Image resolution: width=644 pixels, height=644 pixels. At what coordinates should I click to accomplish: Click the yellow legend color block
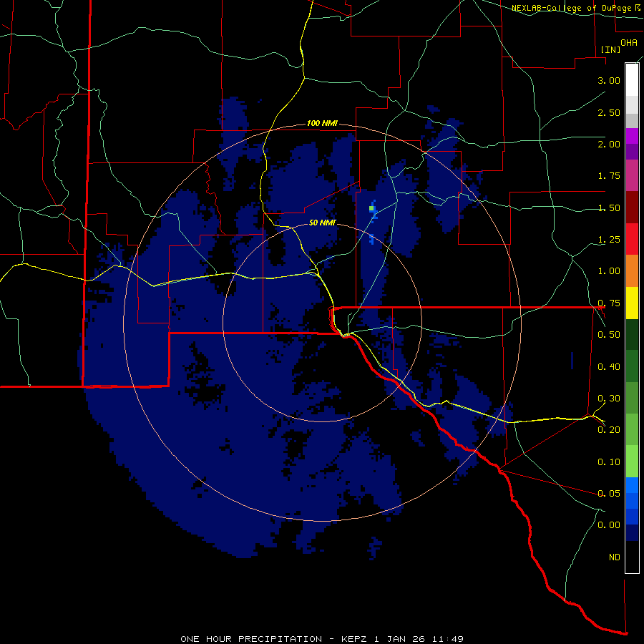pos(632,303)
